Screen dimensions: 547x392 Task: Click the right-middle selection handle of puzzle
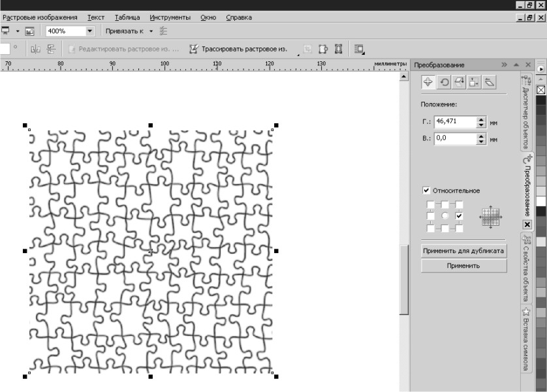coord(276,251)
